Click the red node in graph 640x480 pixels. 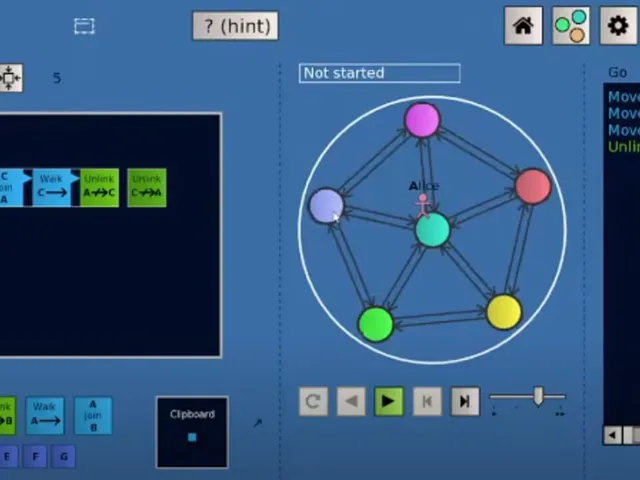533,186
